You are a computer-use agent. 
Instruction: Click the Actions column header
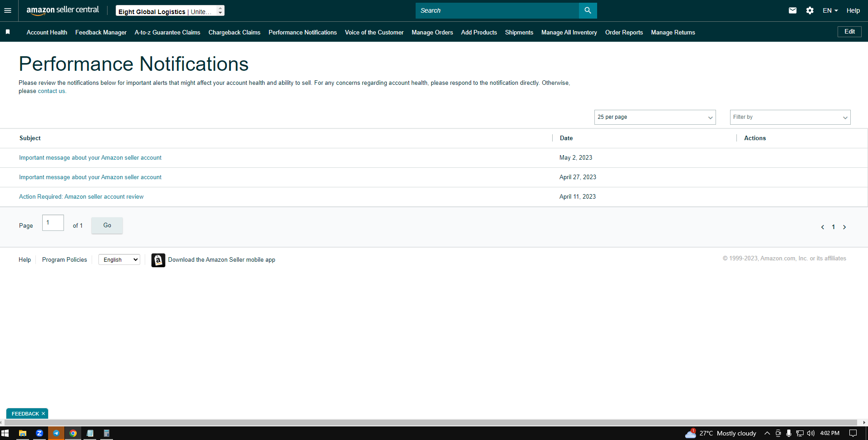(x=755, y=138)
